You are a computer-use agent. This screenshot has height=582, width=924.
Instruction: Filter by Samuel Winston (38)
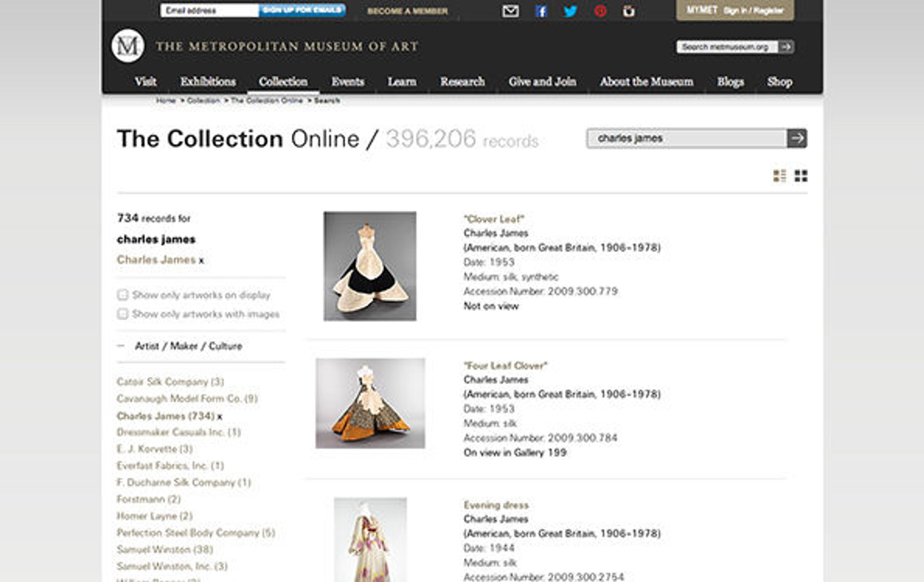tap(165, 549)
